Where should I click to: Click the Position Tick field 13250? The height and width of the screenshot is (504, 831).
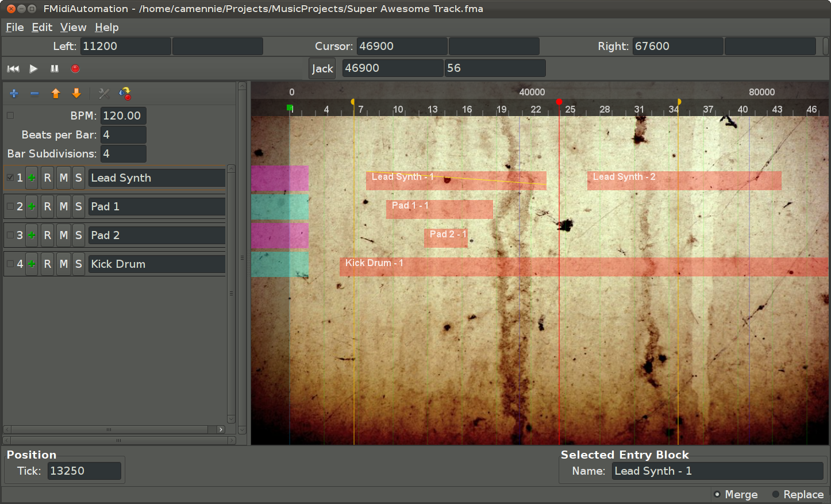(84, 471)
